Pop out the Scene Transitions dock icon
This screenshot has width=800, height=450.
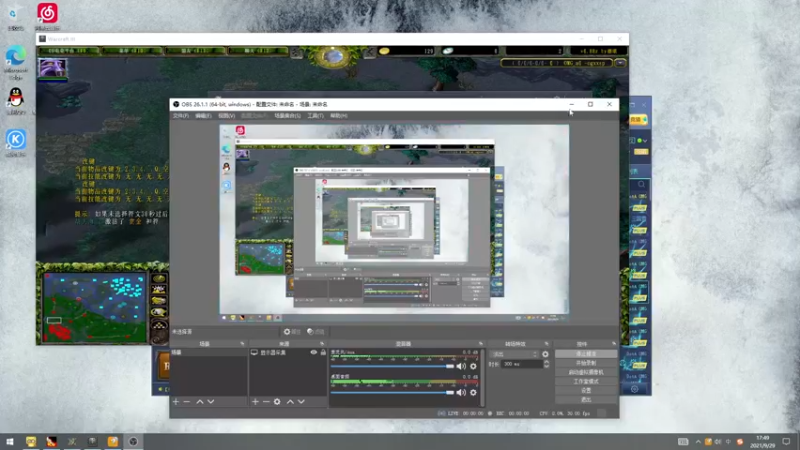tap(546, 344)
